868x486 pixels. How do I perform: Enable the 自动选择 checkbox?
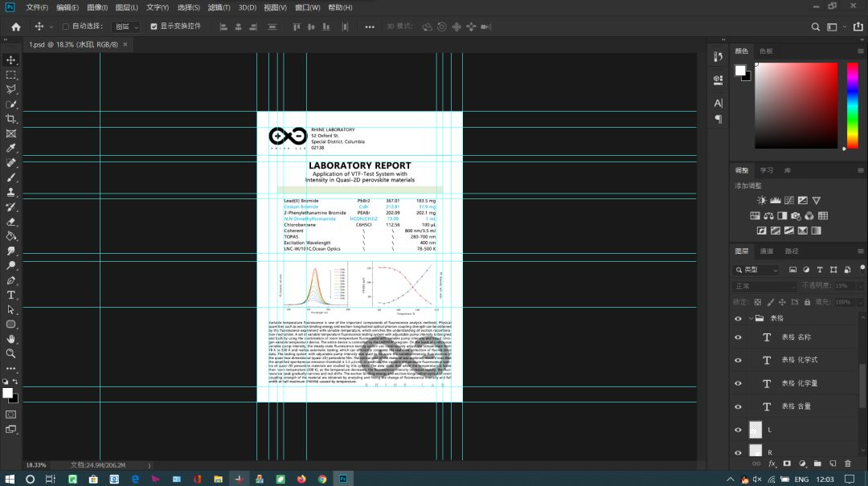click(65, 26)
